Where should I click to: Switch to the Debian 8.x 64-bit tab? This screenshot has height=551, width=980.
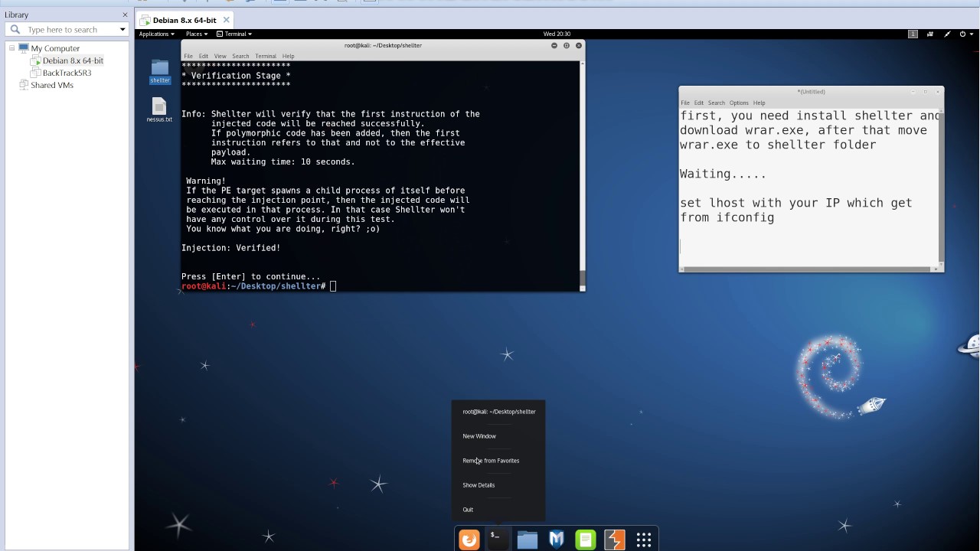pos(184,20)
